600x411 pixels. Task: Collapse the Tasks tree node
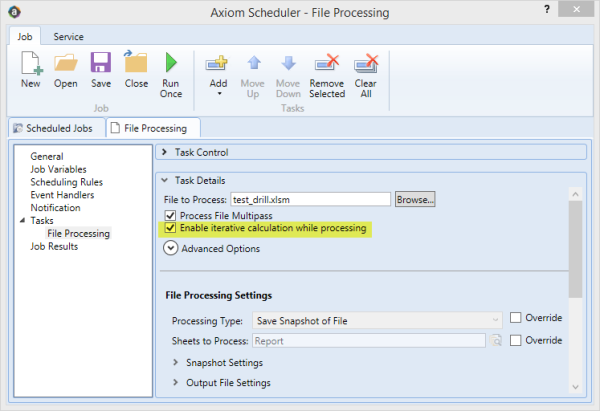[22, 220]
